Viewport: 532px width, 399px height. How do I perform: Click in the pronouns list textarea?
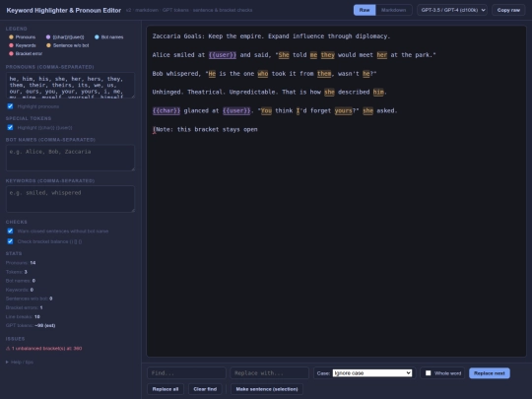pyautogui.click(x=70, y=85)
